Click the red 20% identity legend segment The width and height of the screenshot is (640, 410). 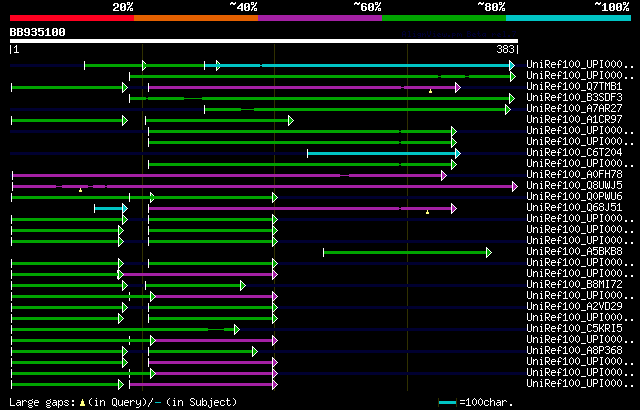[x=72, y=18]
